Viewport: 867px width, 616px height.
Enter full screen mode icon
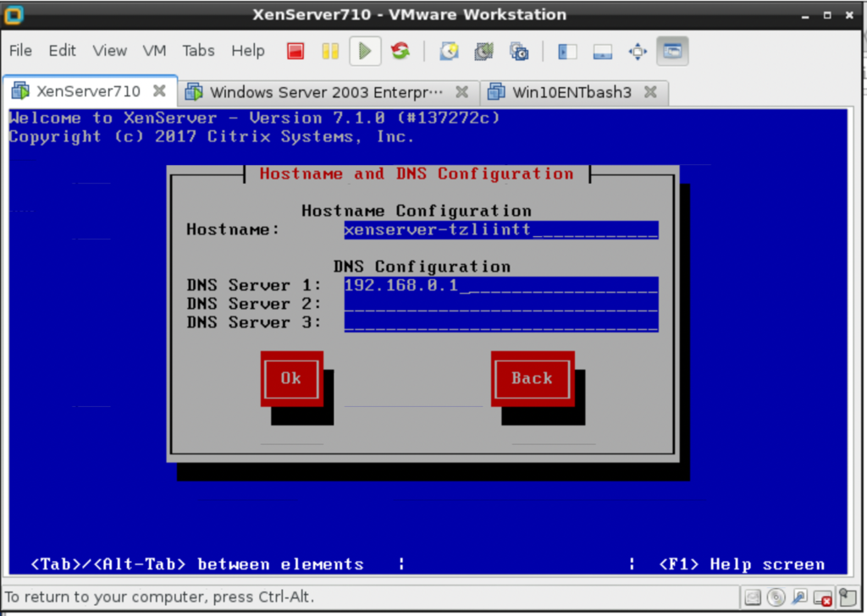[x=638, y=52]
